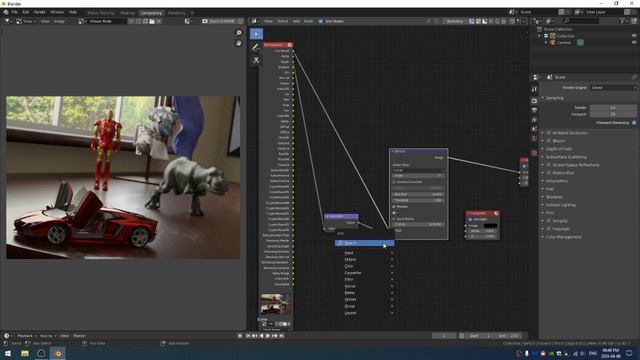
Task: Open the Windows Start menu
Action: [8, 353]
